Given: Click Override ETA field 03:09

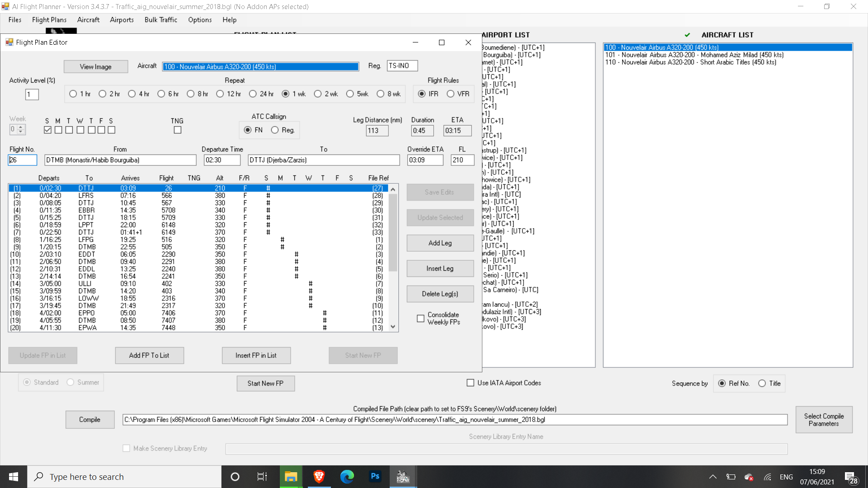Looking at the screenshot, I should pos(425,160).
